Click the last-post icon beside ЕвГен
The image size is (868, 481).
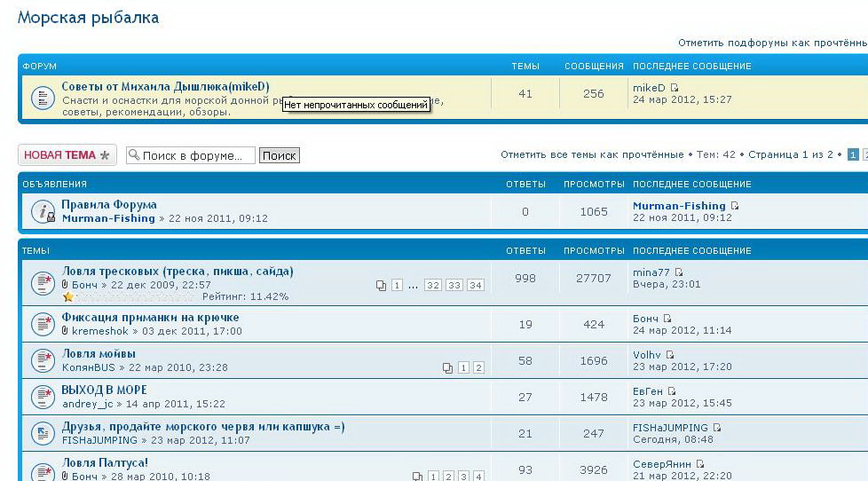click(672, 391)
